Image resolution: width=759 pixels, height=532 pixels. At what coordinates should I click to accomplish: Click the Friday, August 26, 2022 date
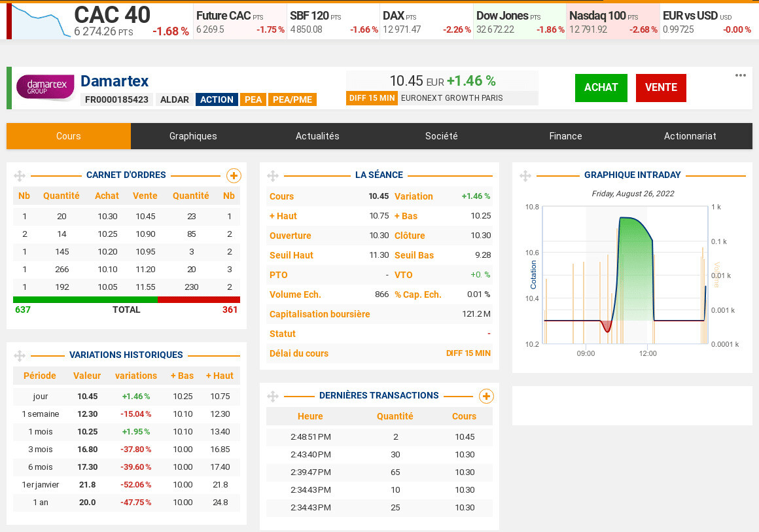coord(633,194)
